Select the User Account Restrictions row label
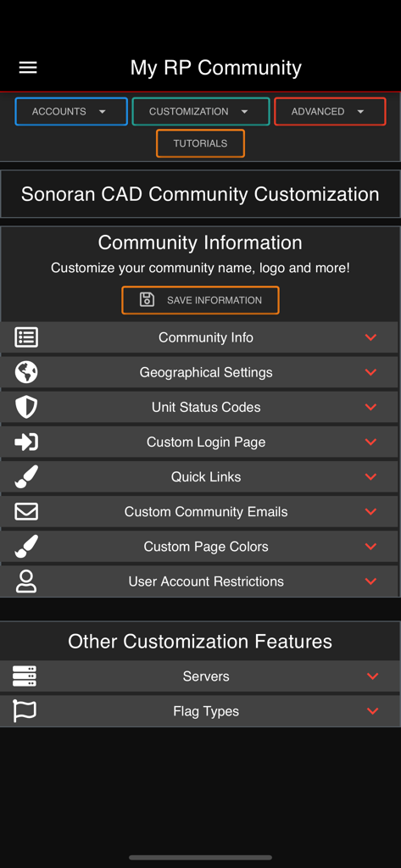 (x=206, y=581)
